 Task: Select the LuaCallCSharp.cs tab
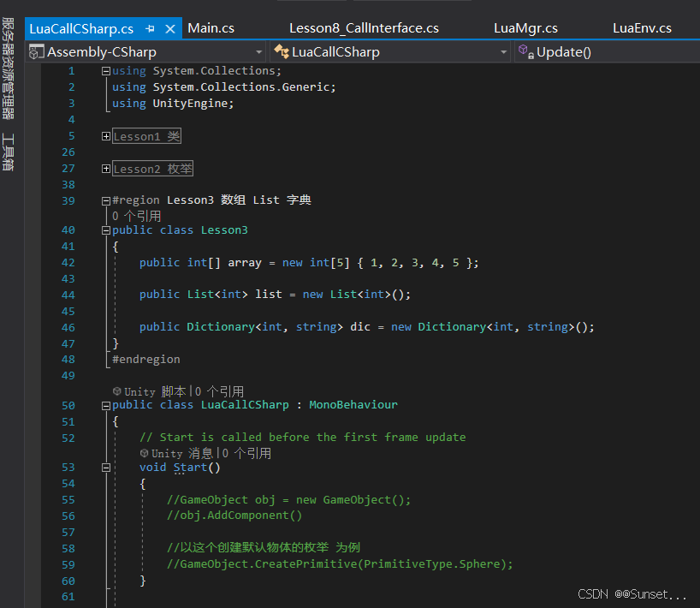(x=81, y=29)
